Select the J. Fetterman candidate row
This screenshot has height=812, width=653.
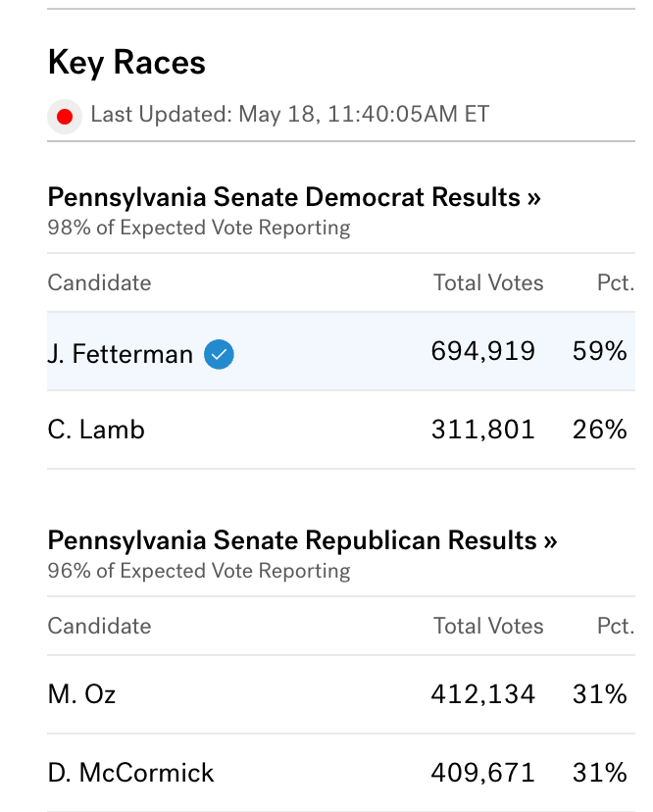point(341,351)
